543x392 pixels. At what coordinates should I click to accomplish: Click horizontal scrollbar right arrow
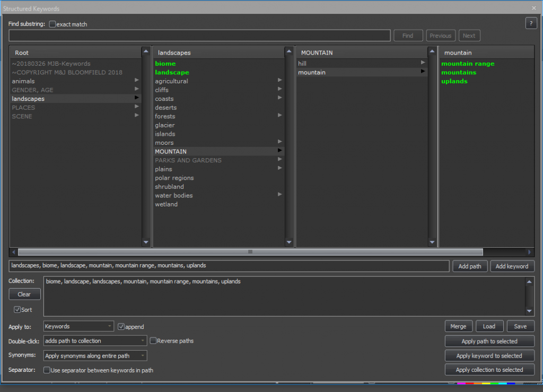coord(529,252)
